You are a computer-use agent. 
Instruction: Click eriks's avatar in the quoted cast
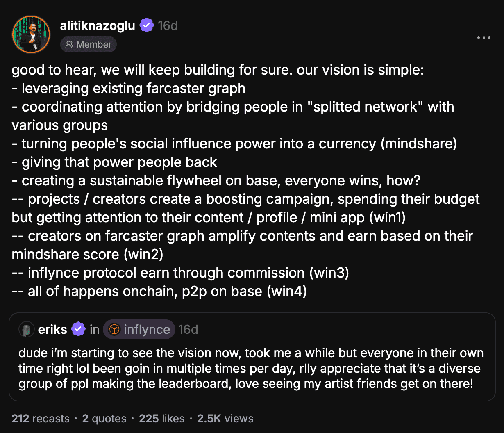pyautogui.click(x=26, y=329)
